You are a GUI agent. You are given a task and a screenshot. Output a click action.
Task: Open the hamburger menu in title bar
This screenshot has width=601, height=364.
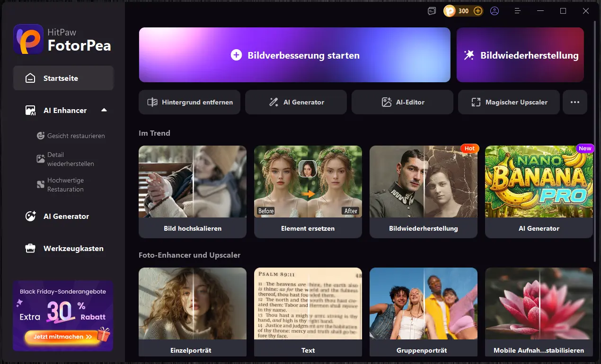click(x=518, y=11)
